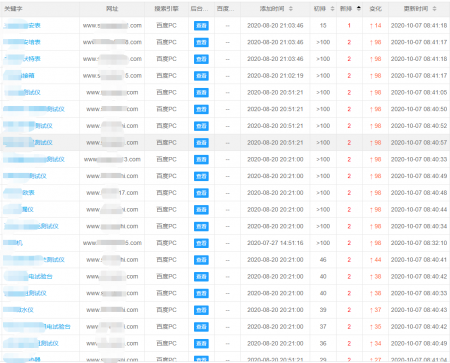This screenshot has width=450, height=363.
Task: Sort by 更新时间 using its sort arrows
Action: (x=434, y=9)
